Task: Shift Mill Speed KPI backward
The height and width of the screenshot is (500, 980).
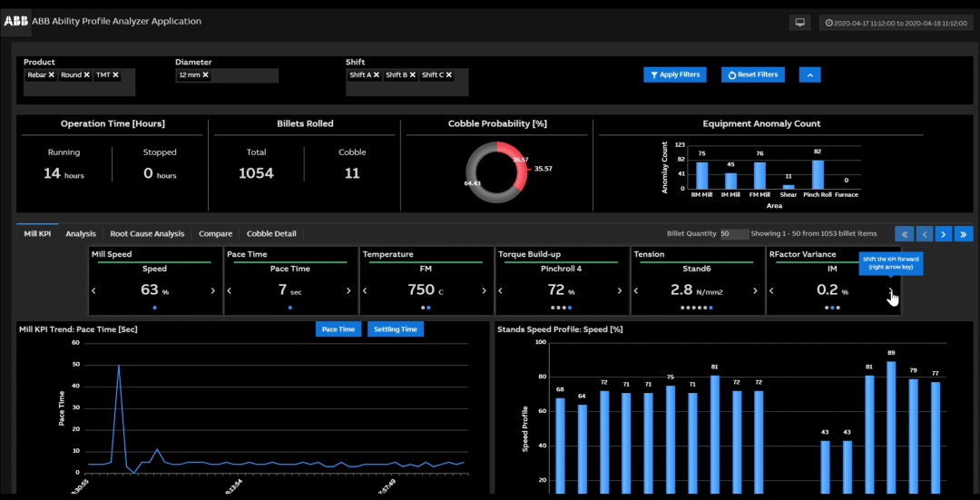Action: (x=94, y=290)
